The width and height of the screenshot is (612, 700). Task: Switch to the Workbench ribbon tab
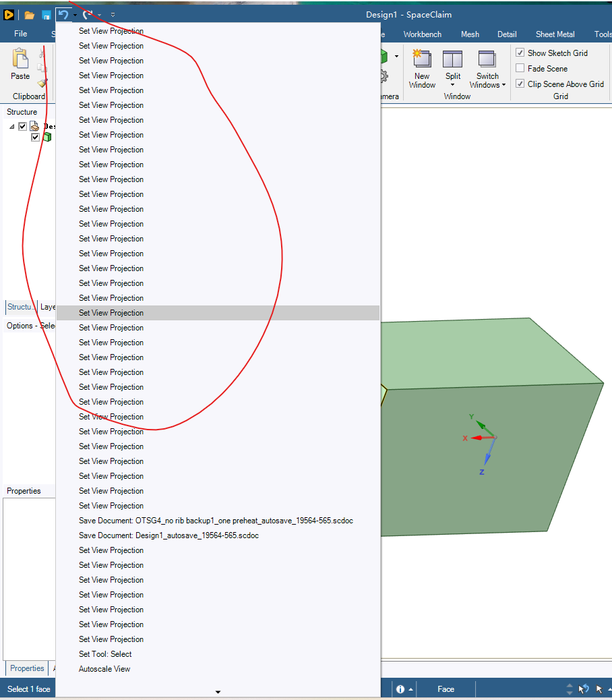422,34
